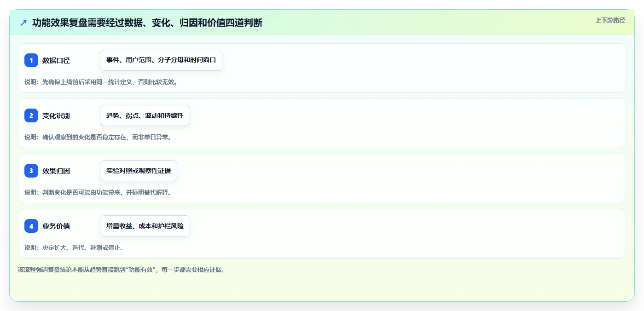Click the note 判断变化是否可能由功能带来
Image resolution: width=644 pixels, height=311 pixels.
click(x=81, y=192)
